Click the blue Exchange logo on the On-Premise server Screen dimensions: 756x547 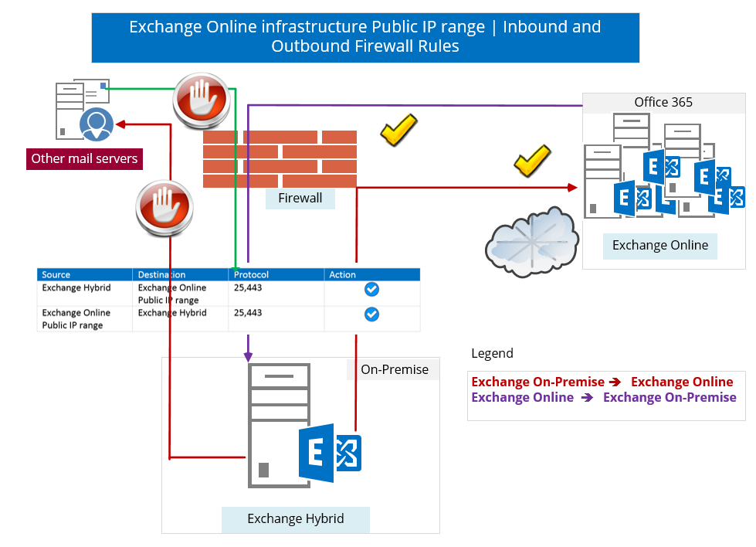tap(331, 453)
